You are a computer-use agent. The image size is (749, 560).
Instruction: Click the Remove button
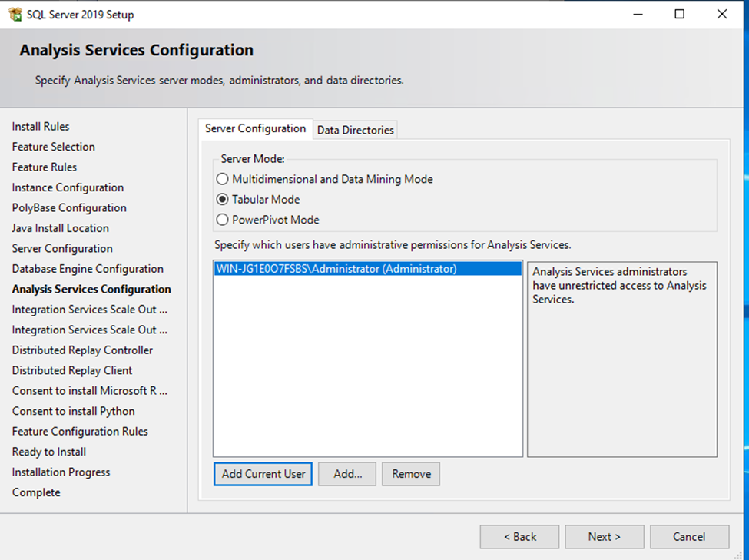pos(411,474)
